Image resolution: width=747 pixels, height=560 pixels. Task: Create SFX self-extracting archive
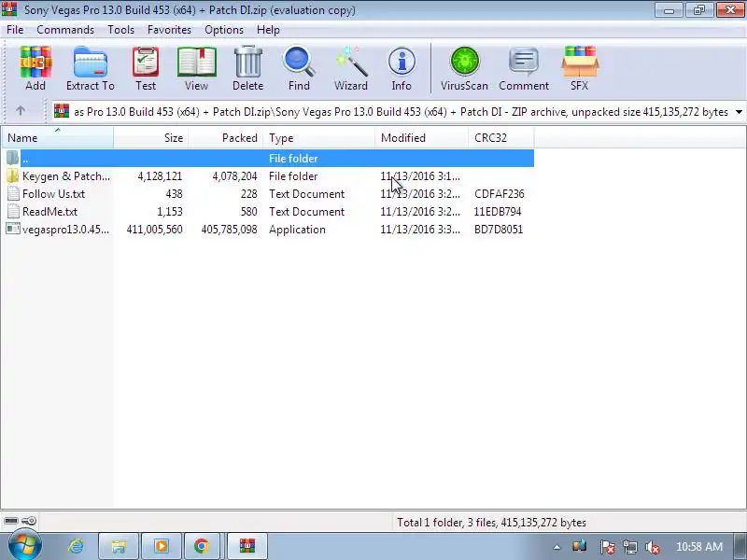pyautogui.click(x=580, y=62)
